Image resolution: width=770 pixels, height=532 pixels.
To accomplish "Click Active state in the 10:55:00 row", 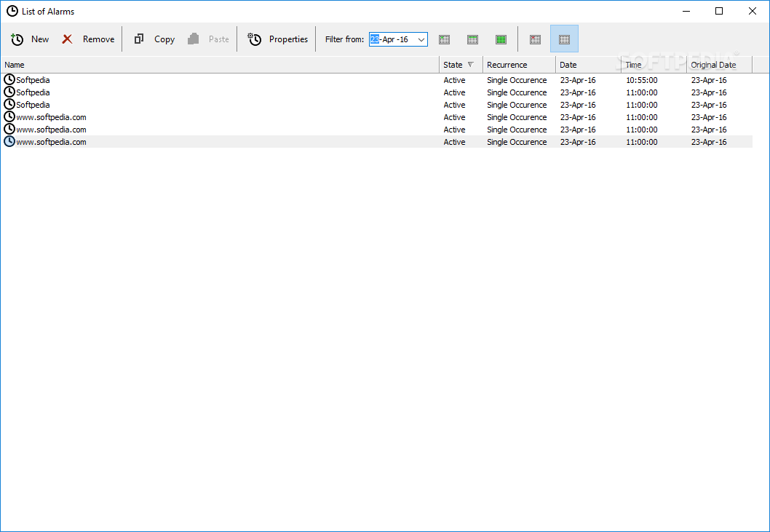I will tap(454, 80).
